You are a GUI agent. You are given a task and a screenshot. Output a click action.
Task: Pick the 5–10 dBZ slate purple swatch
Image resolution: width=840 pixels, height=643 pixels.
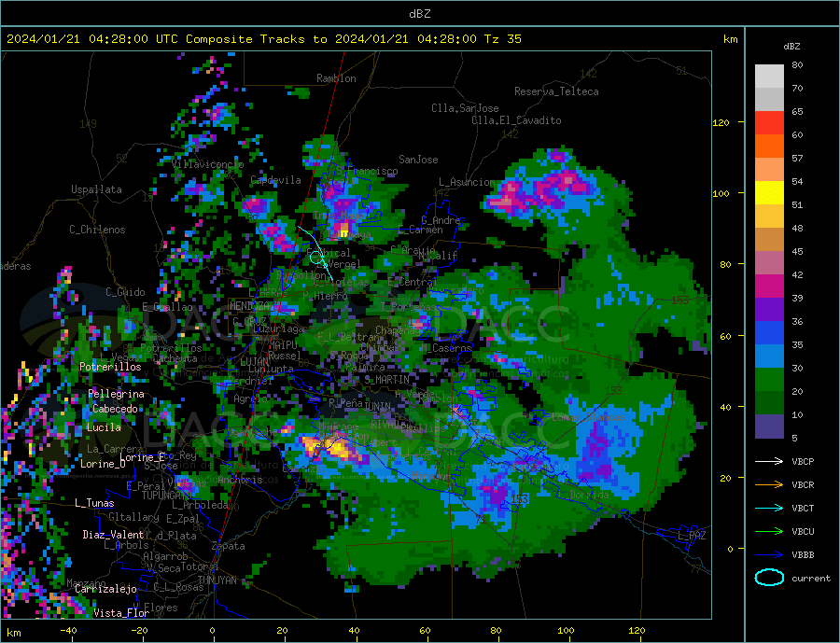769,426
